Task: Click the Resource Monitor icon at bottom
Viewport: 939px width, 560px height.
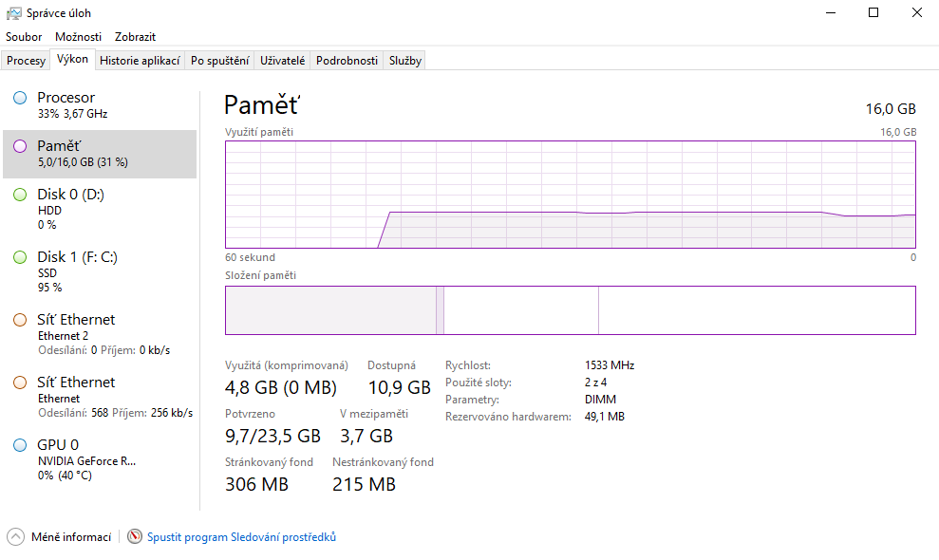Action: (135, 537)
